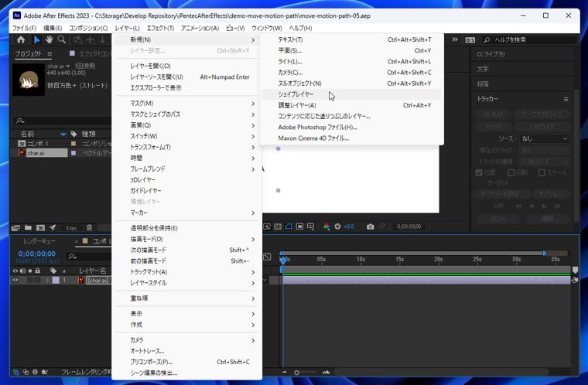588x385 pixels.
Task: Click the snapshot camera icon in viewer
Action: coord(370,227)
